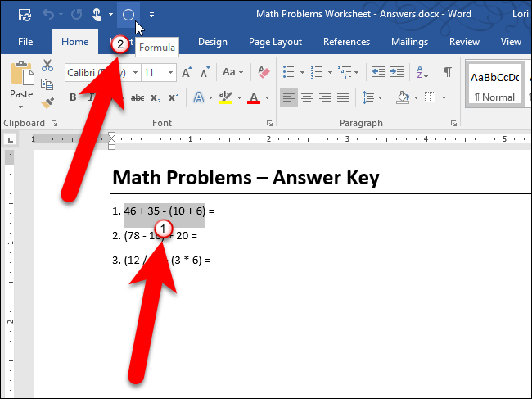Toggle strikethrough formatting
The image size is (532, 399).
coord(137,98)
